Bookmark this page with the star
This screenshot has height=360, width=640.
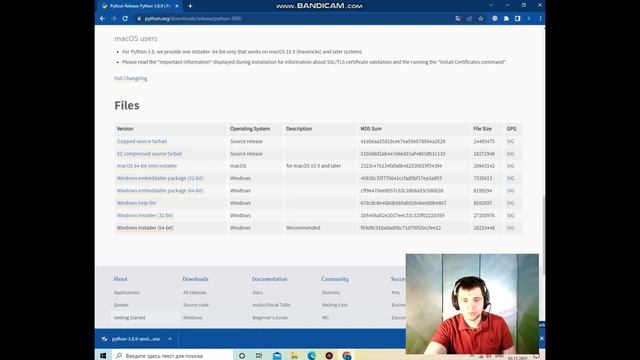(x=481, y=19)
